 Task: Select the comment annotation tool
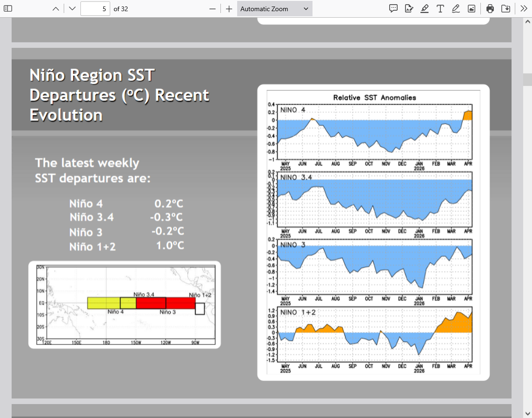(393, 8)
